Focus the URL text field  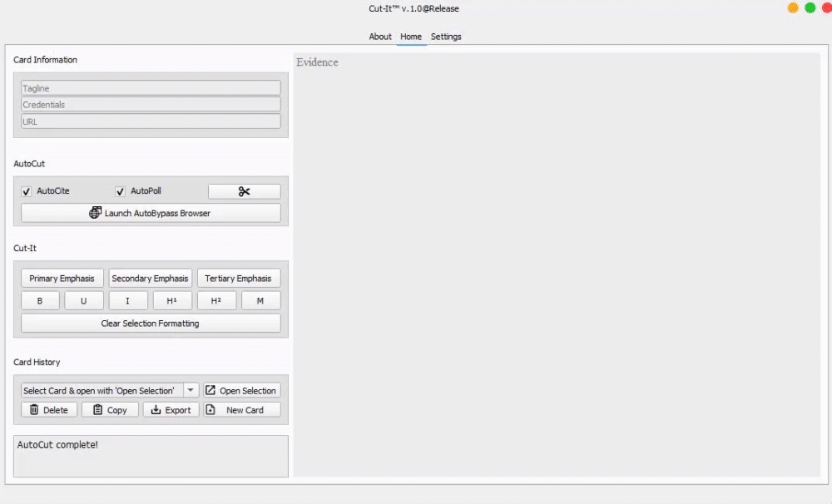pyautogui.click(x=151, y=121)
